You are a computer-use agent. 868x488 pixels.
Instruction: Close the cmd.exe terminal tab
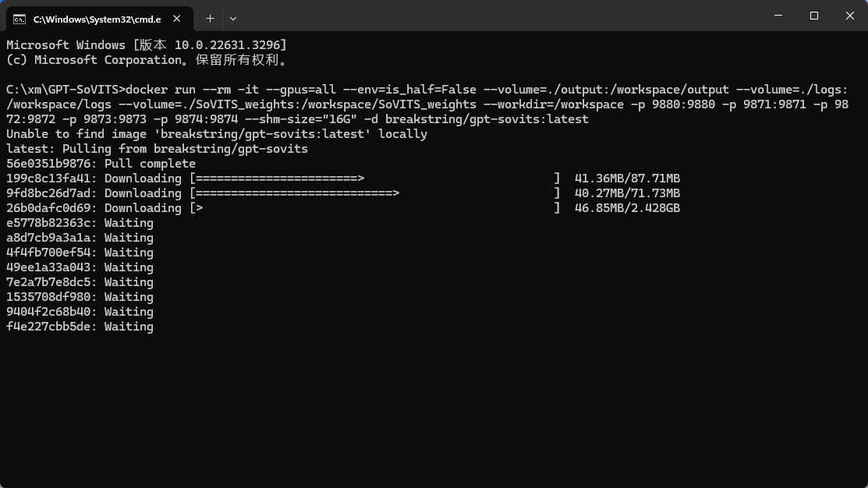[181, 19]
